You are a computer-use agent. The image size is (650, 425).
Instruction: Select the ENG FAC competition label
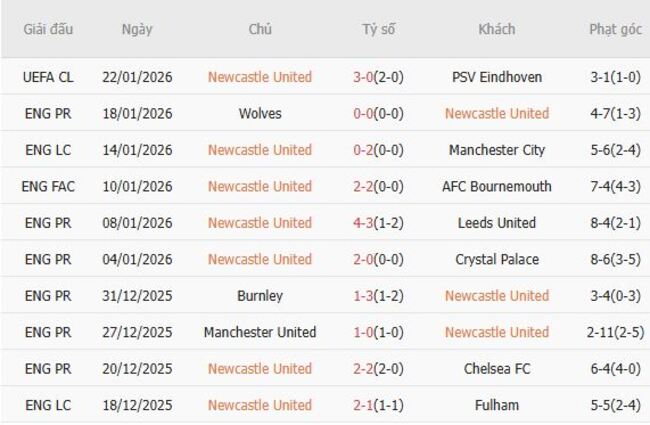(x=50, y=186)
